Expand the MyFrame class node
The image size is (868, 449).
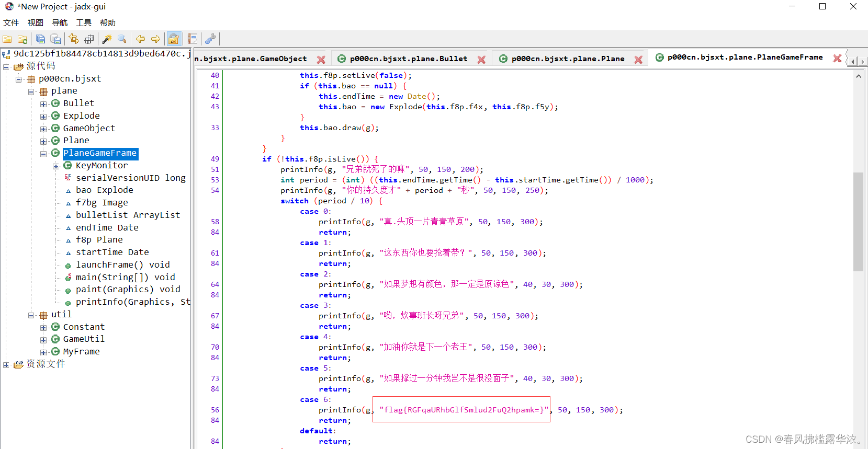[x=43, y=352]
